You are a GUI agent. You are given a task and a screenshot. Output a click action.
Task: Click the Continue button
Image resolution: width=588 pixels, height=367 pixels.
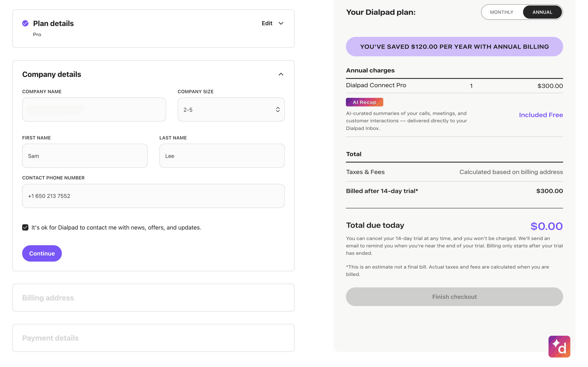(x=42, y=253)
